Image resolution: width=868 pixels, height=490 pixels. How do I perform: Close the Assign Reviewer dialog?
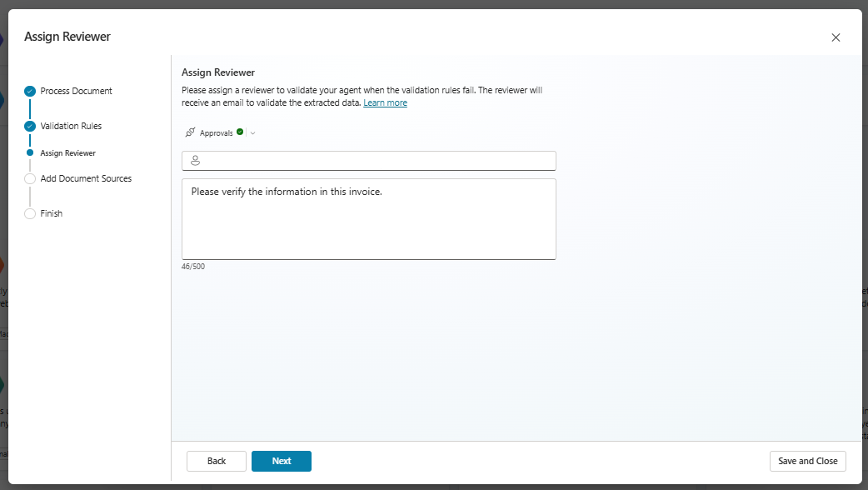point(836,37)
